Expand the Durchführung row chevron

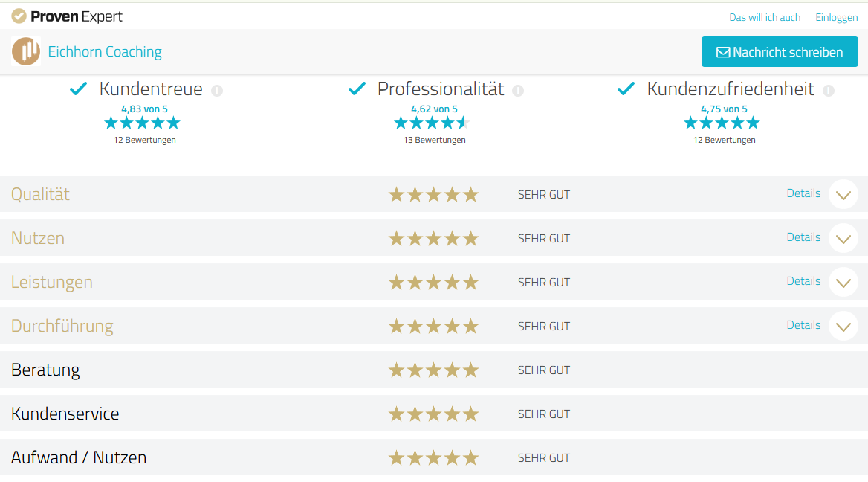point(843,326)
